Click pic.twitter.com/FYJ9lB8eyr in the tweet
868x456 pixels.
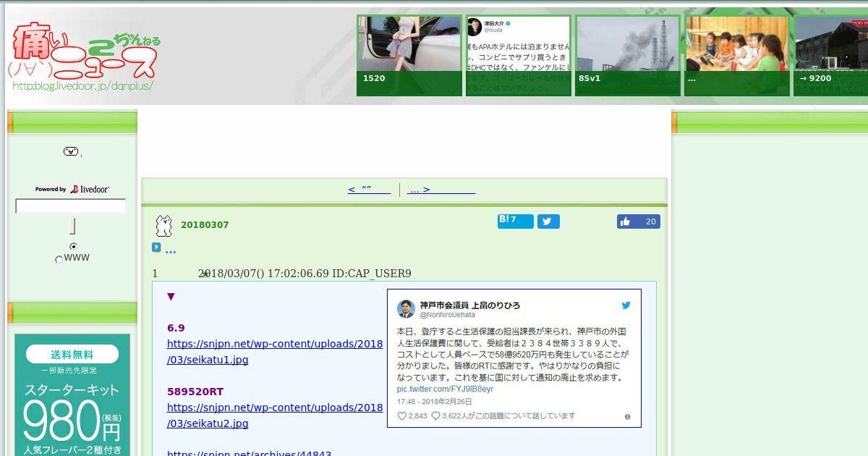coord(445,389)
